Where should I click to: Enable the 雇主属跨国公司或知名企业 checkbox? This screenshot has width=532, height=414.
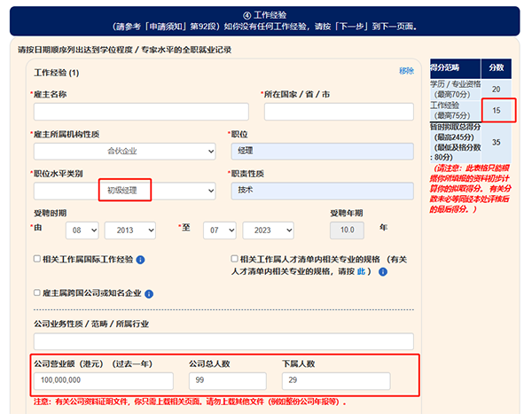coord(36,293)
